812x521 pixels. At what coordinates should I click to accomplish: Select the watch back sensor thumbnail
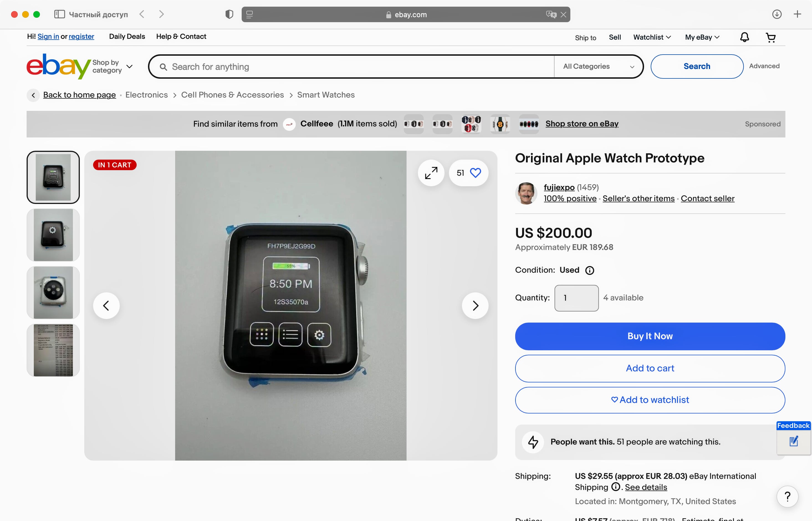coord(53,293)
